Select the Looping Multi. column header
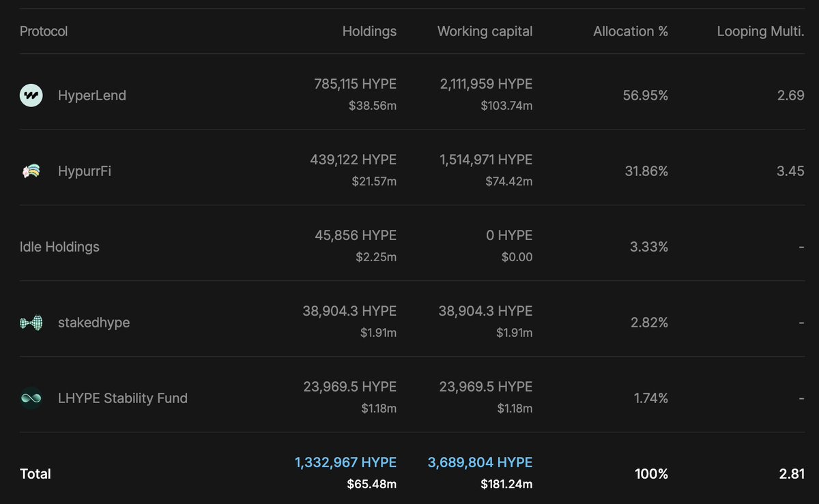This screenshot has width=819, height=504. point(761,31)
